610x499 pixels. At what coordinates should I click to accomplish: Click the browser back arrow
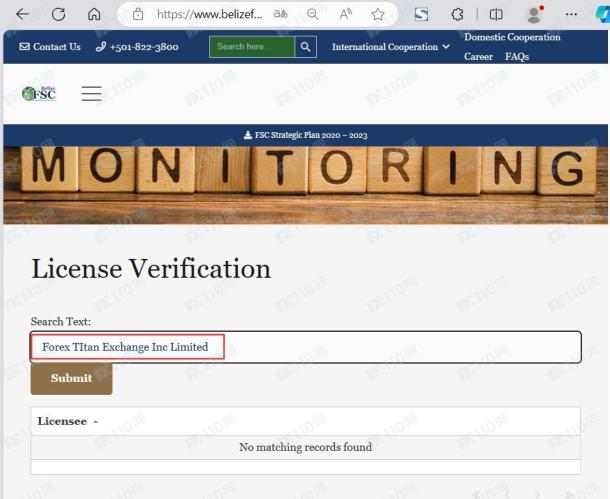22,14
